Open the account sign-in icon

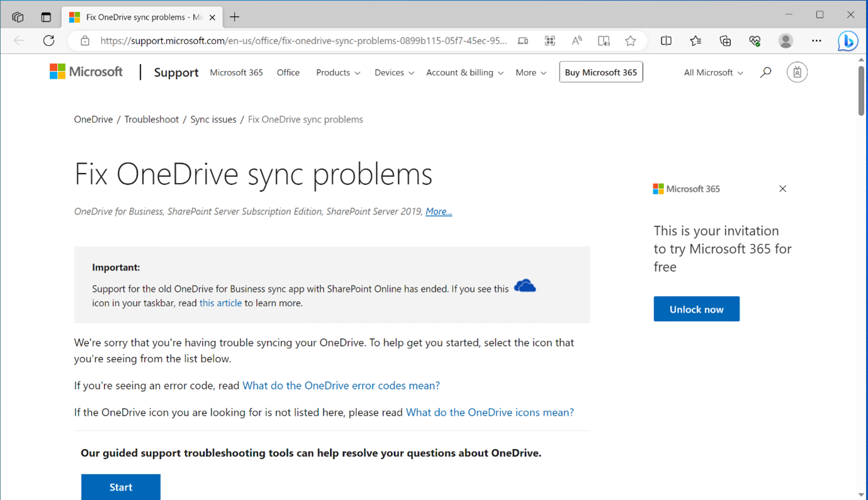point(797,72)
